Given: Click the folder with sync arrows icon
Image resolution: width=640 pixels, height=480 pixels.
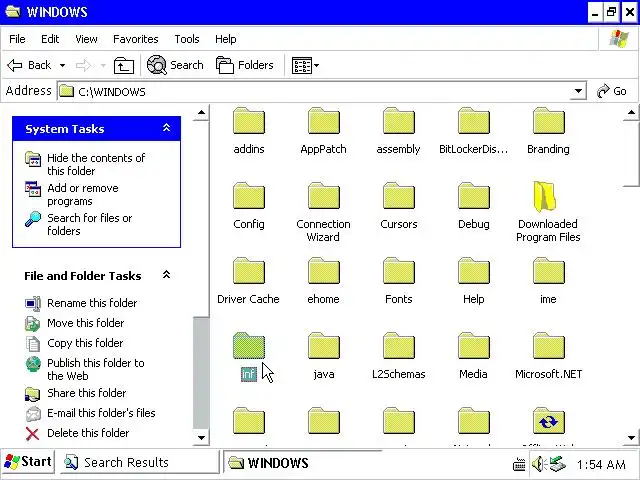Looking at the screenshot, I should [x=549, y=421].
